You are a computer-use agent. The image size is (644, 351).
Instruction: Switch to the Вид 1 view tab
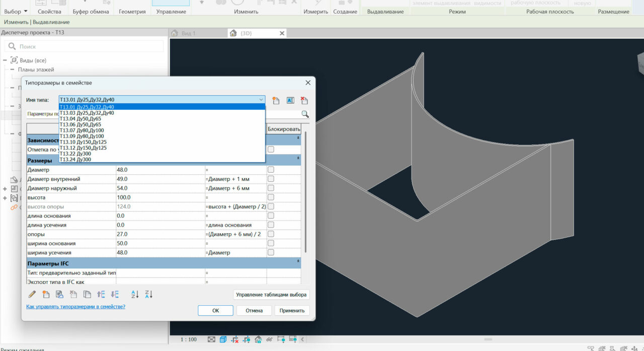pyautogui.click(x=188, y=33)
